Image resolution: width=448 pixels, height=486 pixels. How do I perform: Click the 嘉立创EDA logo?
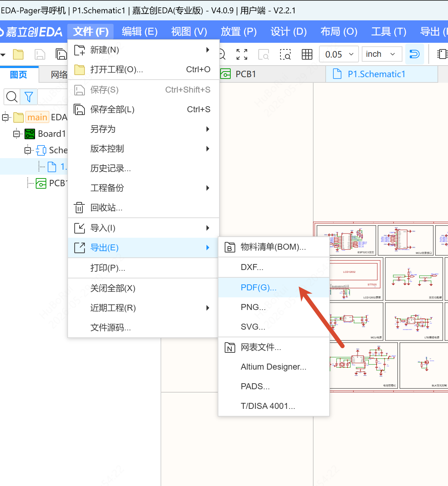pos(31,32)
